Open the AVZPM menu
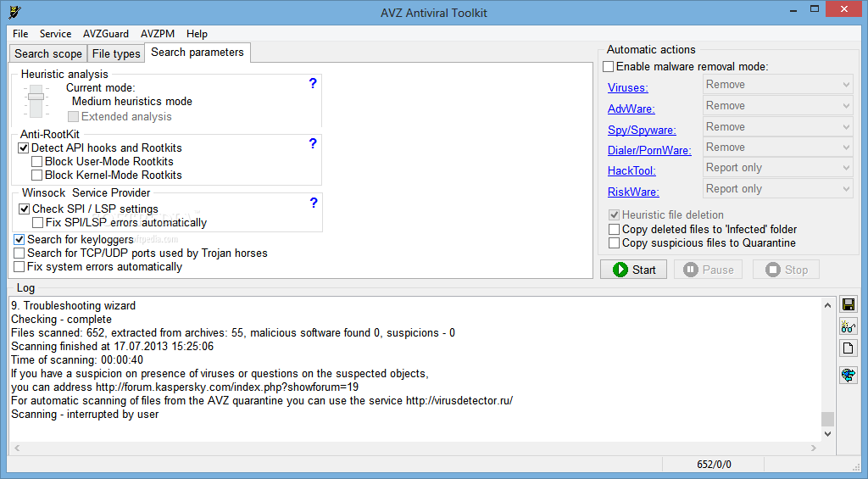 click(158, 34)
